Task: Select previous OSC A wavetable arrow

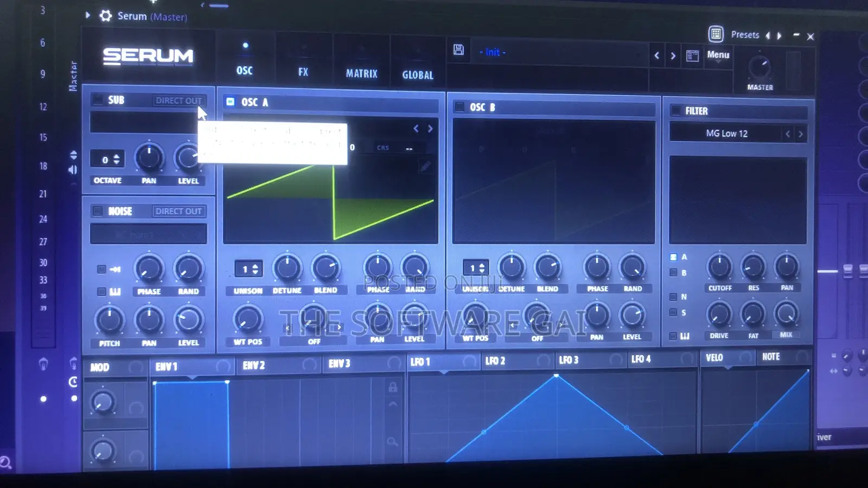Action: [416, 129]
